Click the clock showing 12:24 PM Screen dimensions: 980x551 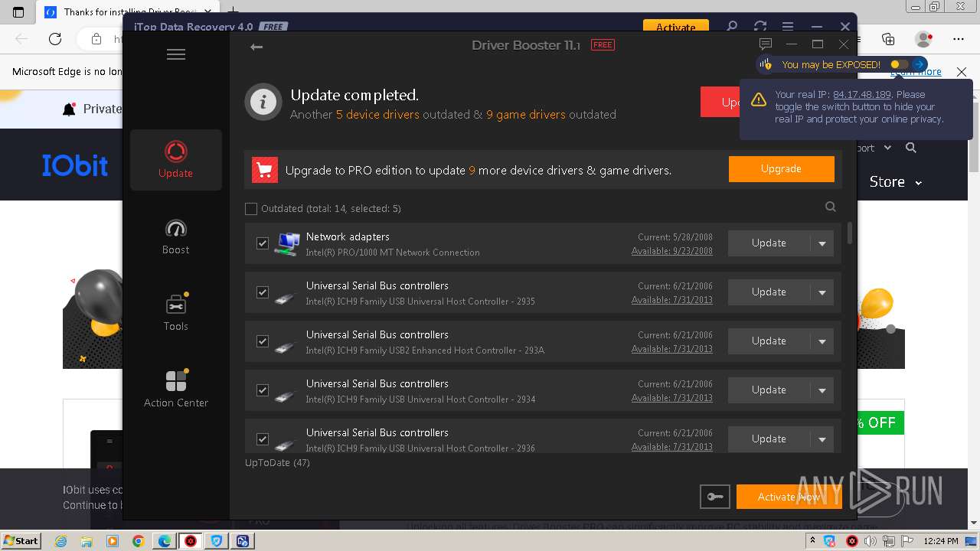point(939,541)
